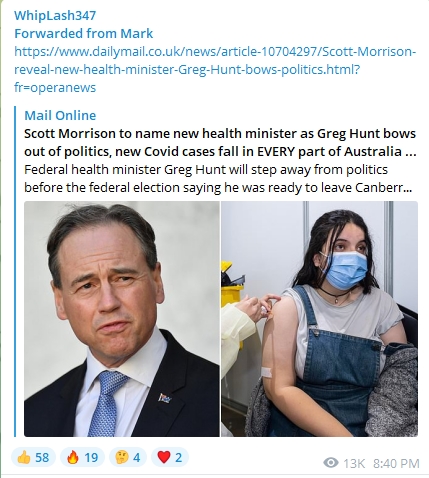This screenshot has width=429, height=478.
Task: Click the 8:40 PM message timestamp
Action: click(396, 463)
